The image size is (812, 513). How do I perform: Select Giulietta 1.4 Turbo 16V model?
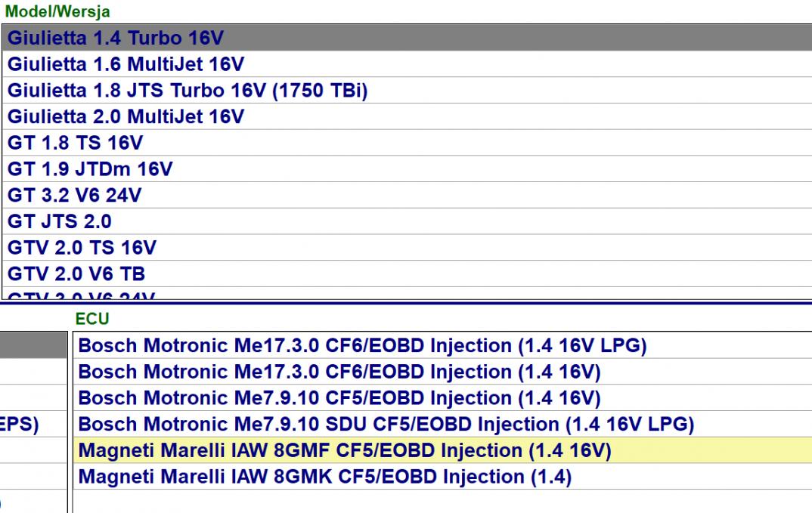pyautogui.click(x=116, y=38)
